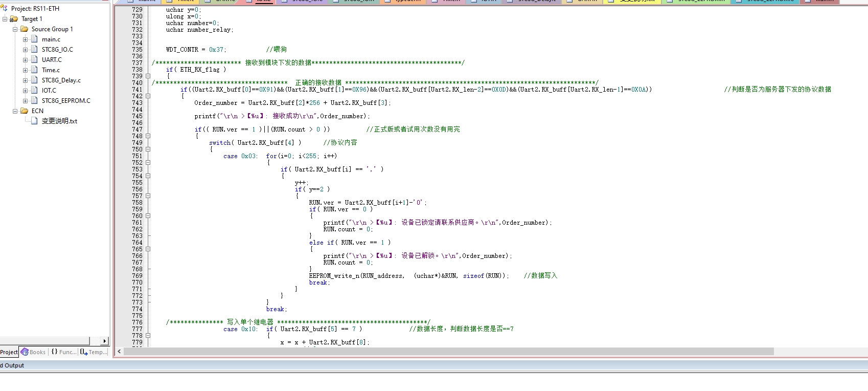This screenshot has width=868, height=391.
Task: Switch to the Books panel tab
Action: [33, 352]
